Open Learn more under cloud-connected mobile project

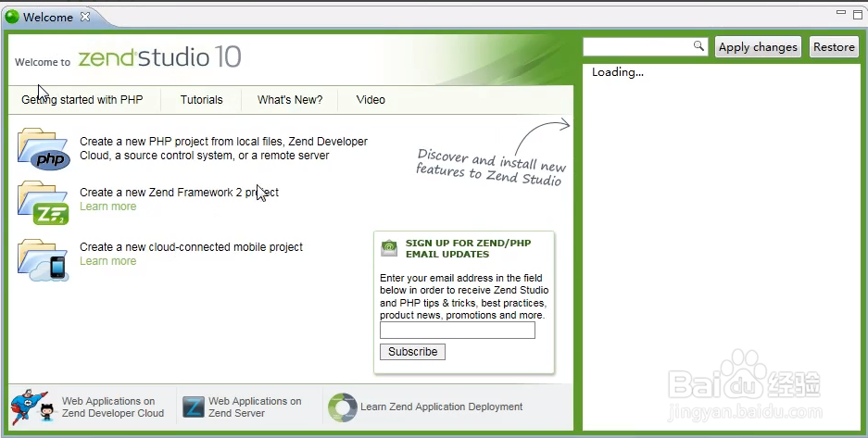click(x=108, y=261)
